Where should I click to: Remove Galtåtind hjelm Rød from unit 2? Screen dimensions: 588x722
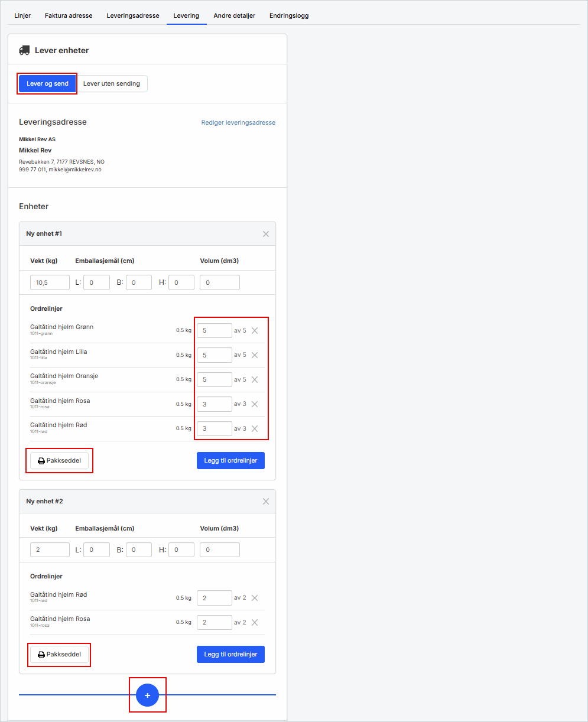pyautogui.click(x=255, y=598)
